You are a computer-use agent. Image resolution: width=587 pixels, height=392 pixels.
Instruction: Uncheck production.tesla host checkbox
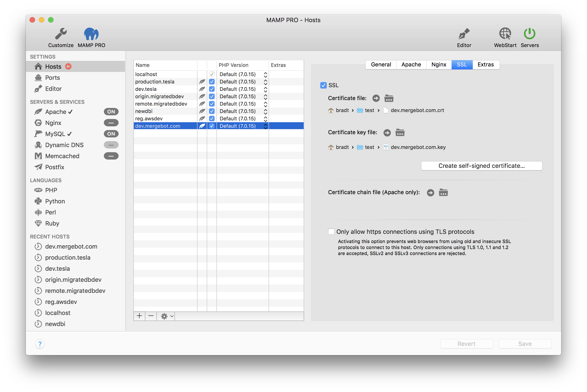[212, 81]
